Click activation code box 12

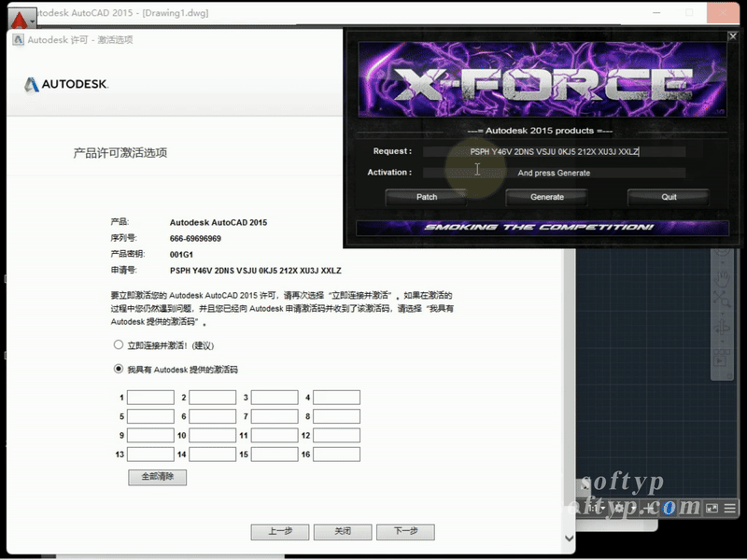pos(337,435)
